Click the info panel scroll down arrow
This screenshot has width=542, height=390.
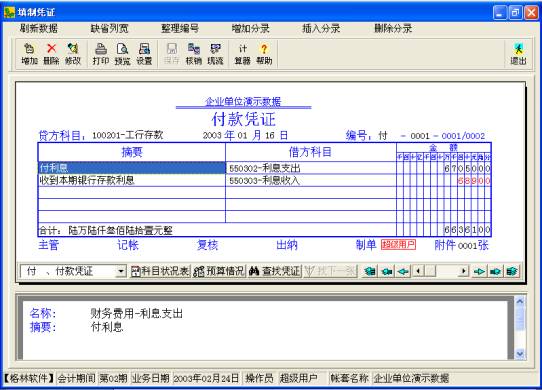pyautogui.click(x=520, y=354)
